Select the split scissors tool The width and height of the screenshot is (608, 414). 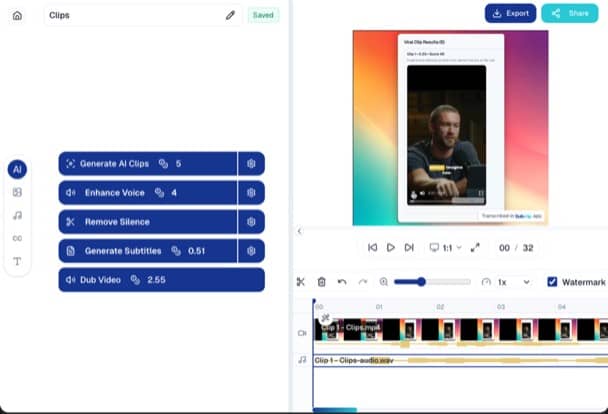[301, 282]
